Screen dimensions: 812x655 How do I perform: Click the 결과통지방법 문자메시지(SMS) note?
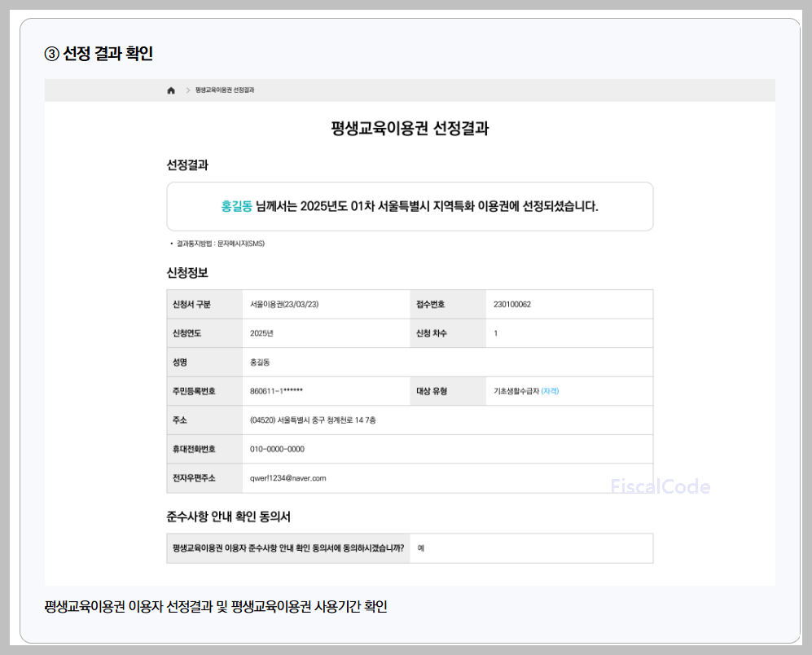pyautogui.click(x=220, y=244)
